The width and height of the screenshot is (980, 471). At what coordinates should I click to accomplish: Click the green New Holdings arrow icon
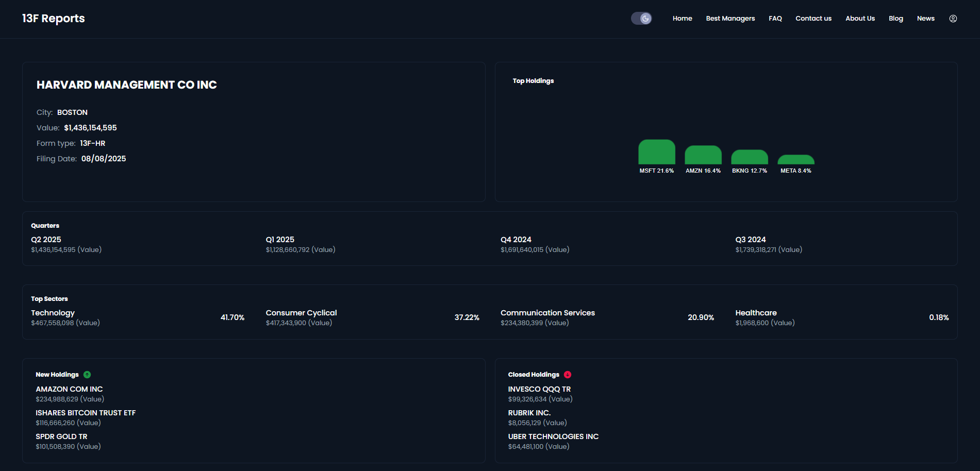point(87,375)
